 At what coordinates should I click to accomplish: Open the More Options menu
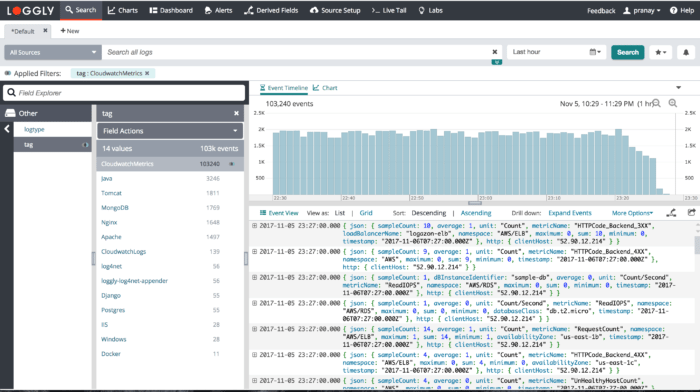coord(632,213)
